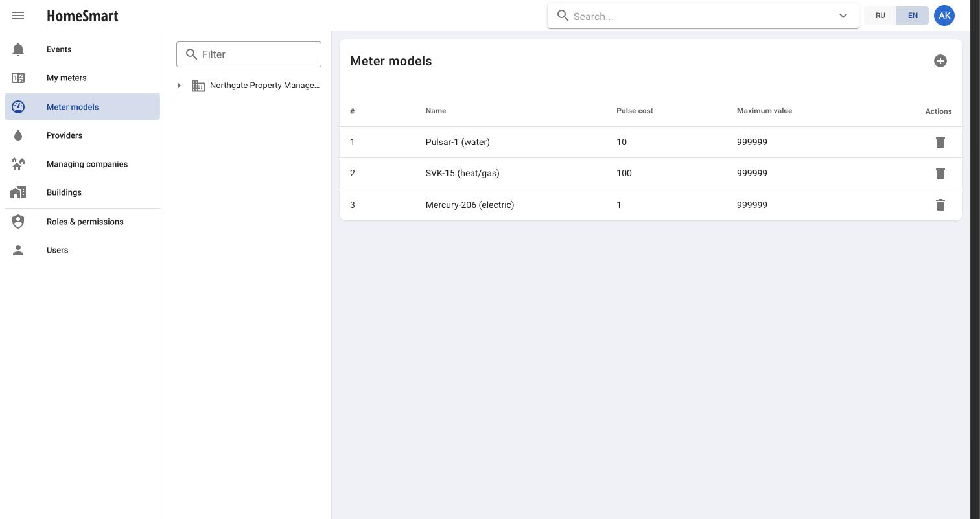Click into the top Search field
Screen dimensions: 980x519
703,16
